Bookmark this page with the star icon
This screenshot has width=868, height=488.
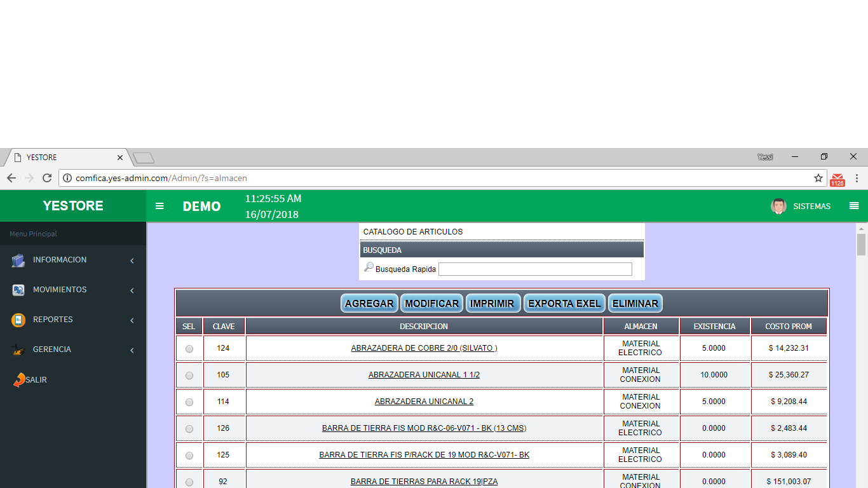point(818,179)
